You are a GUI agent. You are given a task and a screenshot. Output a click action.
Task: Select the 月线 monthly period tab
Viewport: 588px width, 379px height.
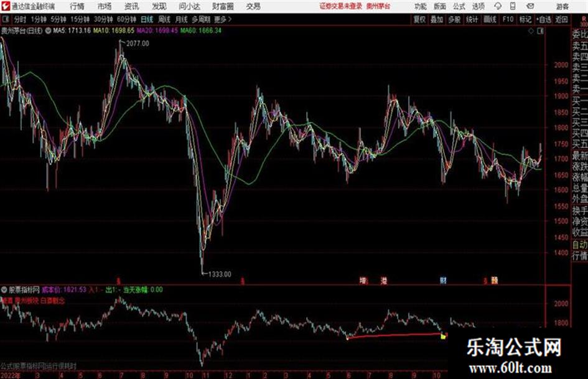(182, 19)
